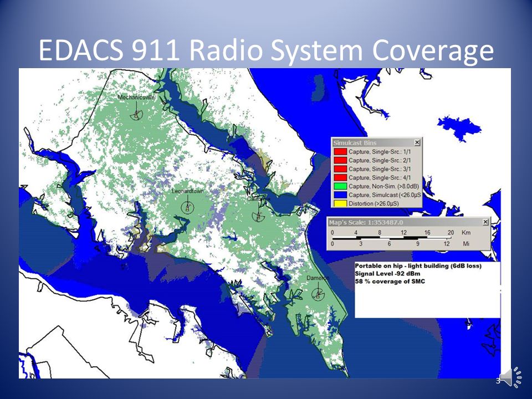Click the yellow Distortion swatch
Screen dimensions: 532x399
(x=340, y=203)
